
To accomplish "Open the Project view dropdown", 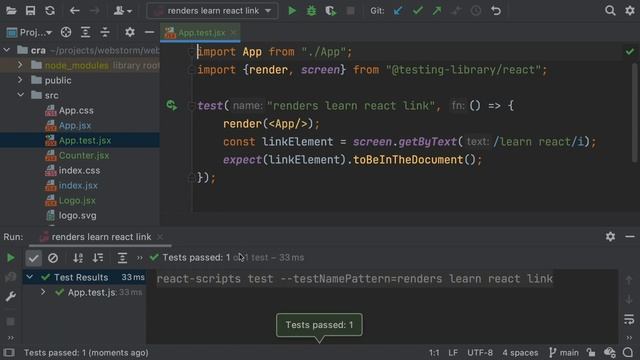I will pyautogui.click(x=29, y=32).
